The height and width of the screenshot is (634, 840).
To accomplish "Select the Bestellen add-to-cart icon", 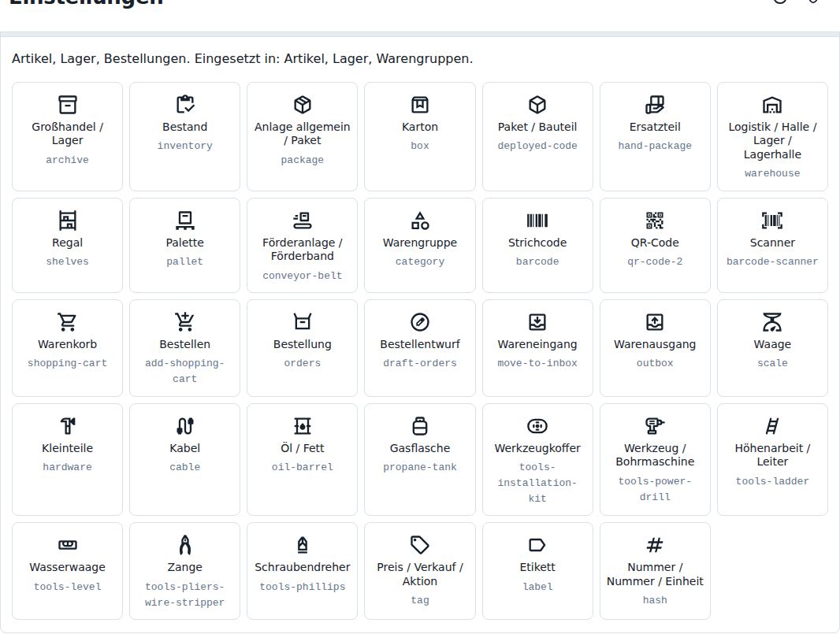I will coord(185,322).
